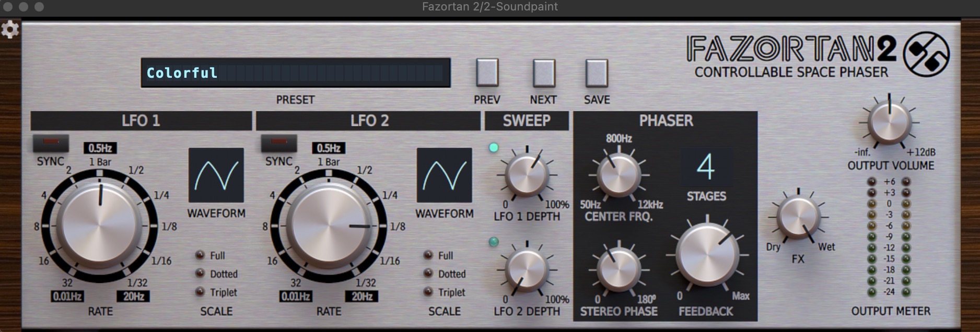Image resolution: width=980 pixels, height=332 pixels.
Task: Select Dotted scale for LFO 2
Action: [428, 274]
